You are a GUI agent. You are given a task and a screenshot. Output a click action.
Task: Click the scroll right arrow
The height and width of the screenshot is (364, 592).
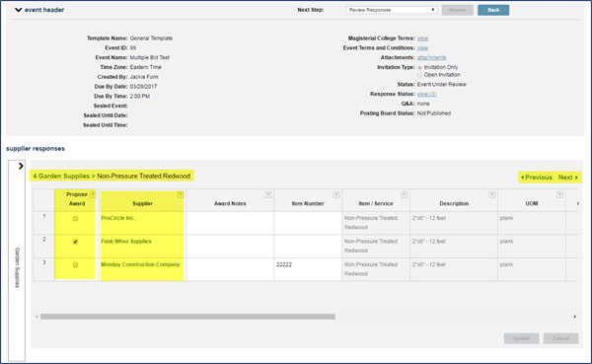pyautogui.click(x=574, y=317)
